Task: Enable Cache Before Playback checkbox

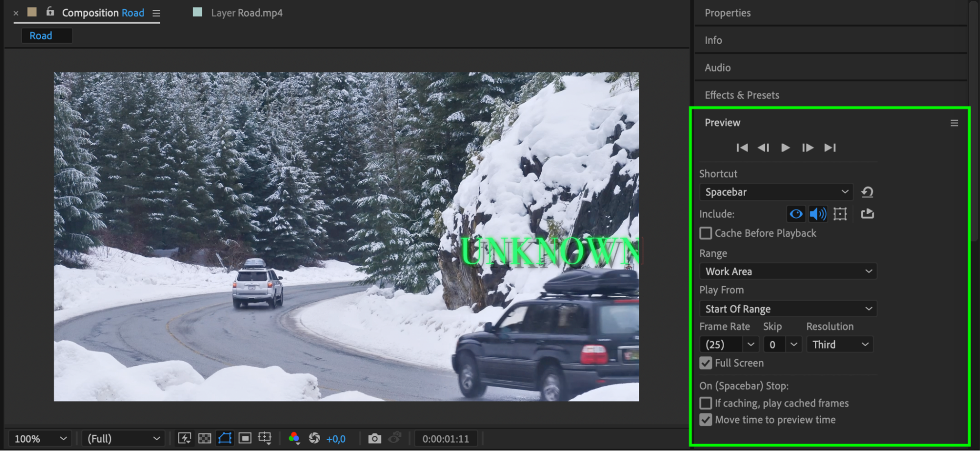Action: (705, 233)
